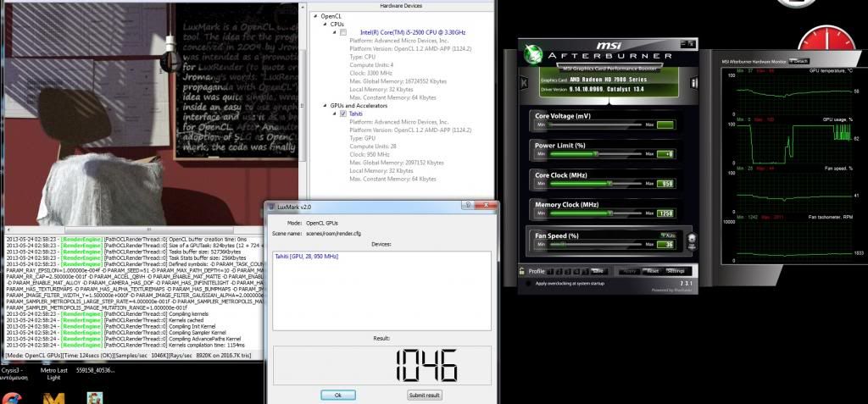Open the yellow M desktop shortcut icon
The image size is (868, 404).
click(54, 399)
